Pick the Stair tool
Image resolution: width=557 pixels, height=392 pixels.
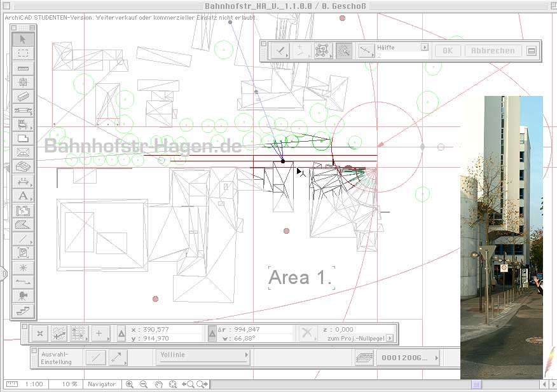click(x=24, y=311)
